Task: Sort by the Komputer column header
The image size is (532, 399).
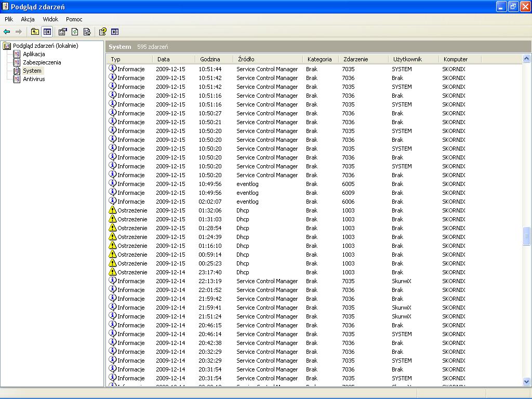Action: tap(460, 59)
